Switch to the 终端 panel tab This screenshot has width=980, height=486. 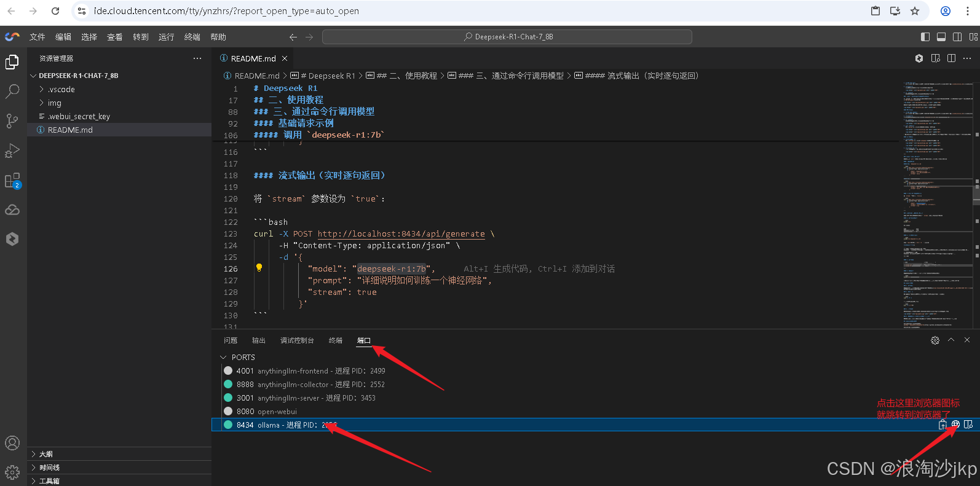pyautogui.click(x=336, y=340)
